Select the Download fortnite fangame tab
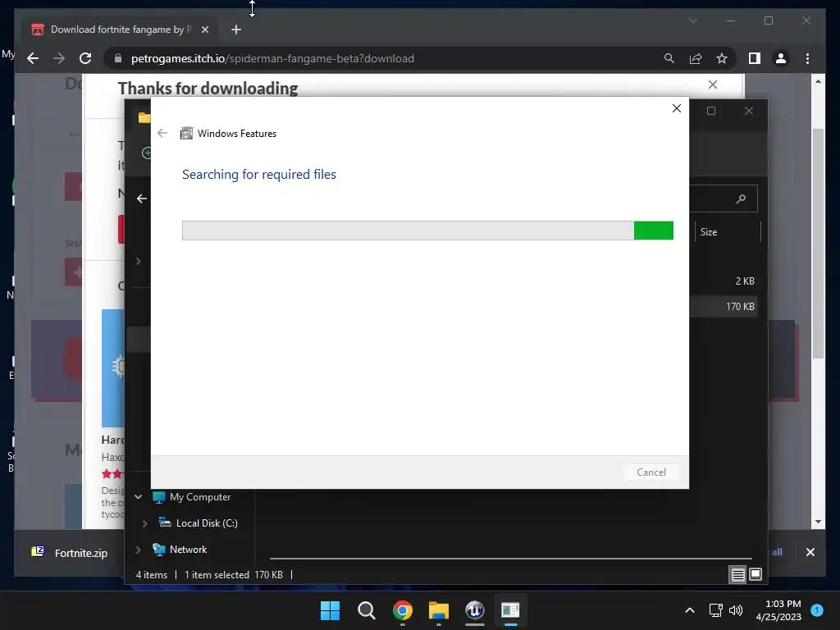 pos(120,30)
